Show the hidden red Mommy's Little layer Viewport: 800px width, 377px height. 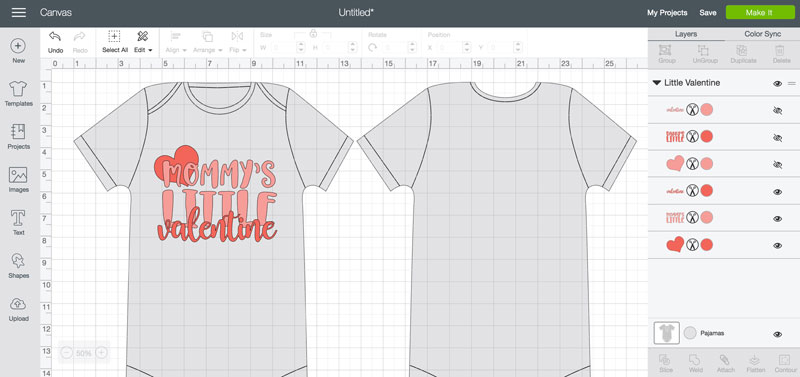click(778, 137)
